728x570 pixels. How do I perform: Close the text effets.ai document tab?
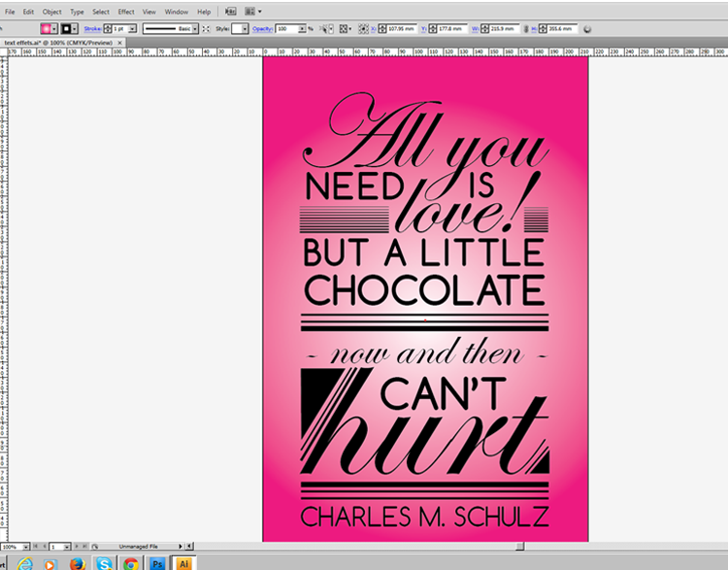click(x=119, y=43)
